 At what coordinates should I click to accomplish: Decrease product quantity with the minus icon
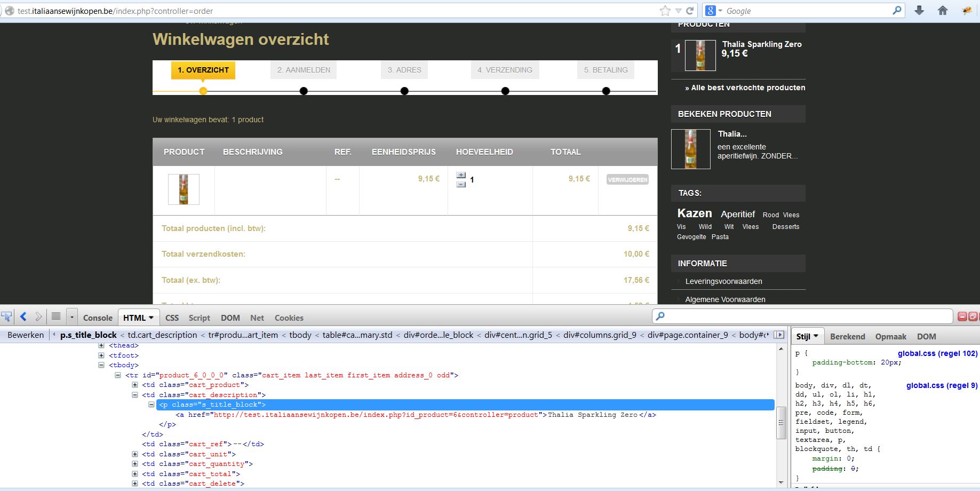pyautogui.click(x=461, y=184)
